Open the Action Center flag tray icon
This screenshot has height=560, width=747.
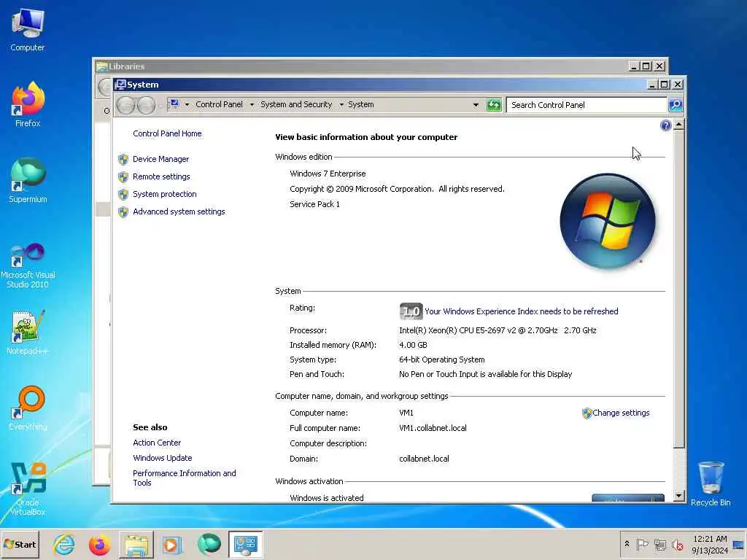(642, 544)
